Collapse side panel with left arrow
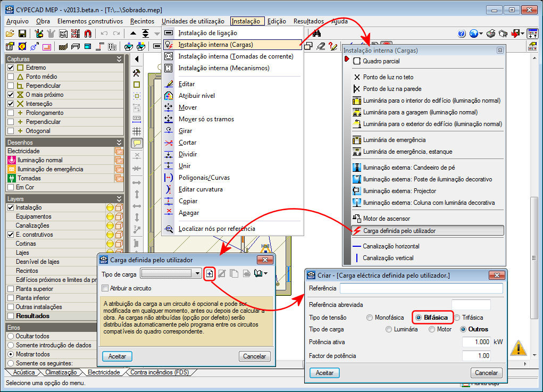The height and width of the screenshot is (392, 543). [x=137, y=59]
